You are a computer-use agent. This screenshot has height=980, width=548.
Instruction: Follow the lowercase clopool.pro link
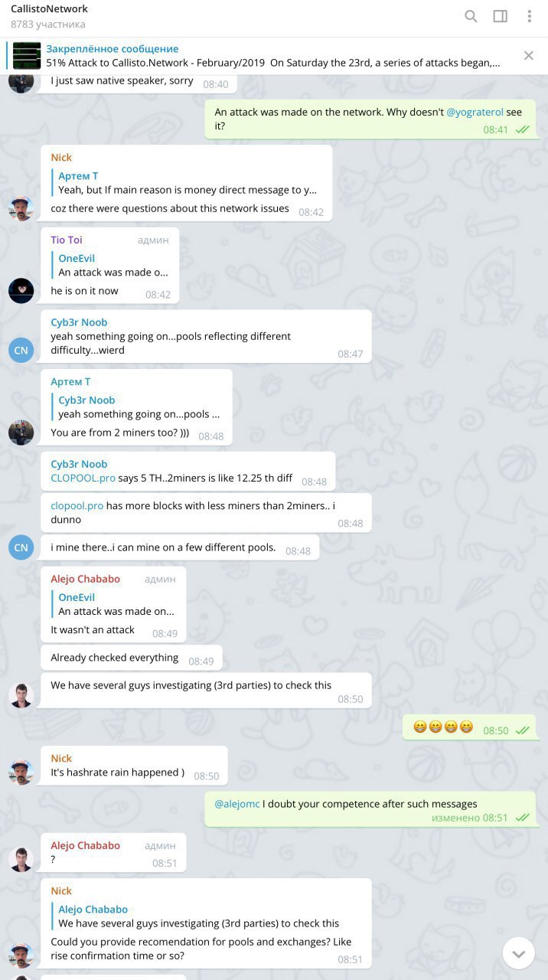(x=77, y=505)
